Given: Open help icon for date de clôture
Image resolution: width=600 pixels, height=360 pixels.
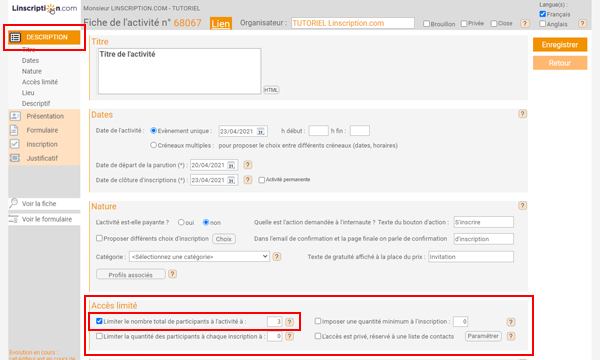Looking at the screenshot, I should [x=248, y=180].
